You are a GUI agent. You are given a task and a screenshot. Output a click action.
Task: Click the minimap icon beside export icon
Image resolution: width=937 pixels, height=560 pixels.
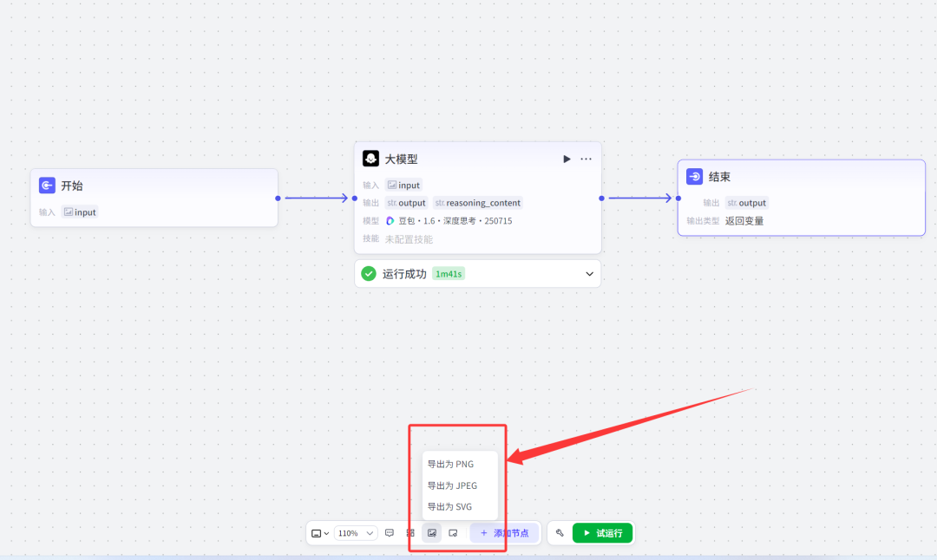(453, 532)
